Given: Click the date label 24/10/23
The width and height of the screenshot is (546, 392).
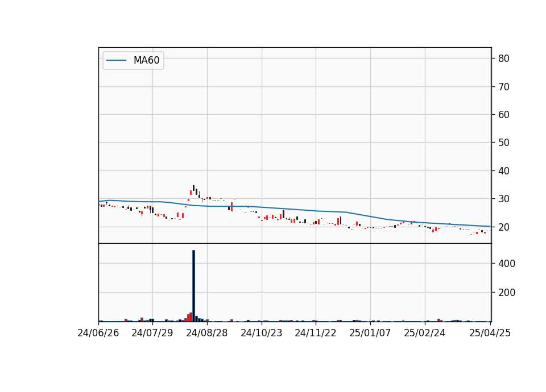Looking at the screenshot, I should coord(262,333).
